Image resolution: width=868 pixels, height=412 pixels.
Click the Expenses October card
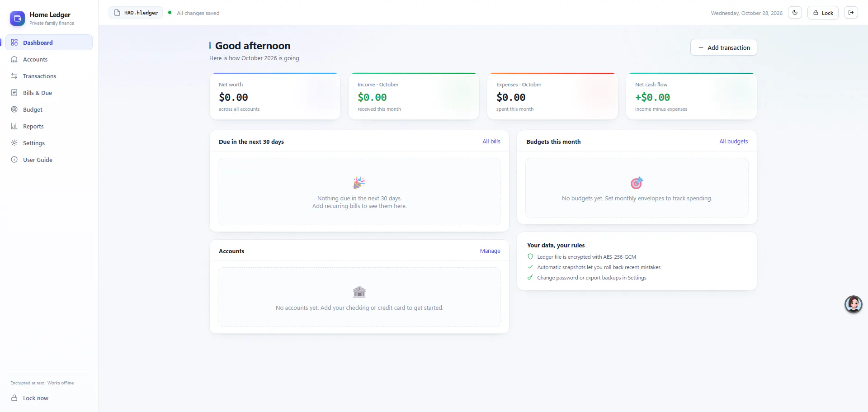tap(552, 96)
